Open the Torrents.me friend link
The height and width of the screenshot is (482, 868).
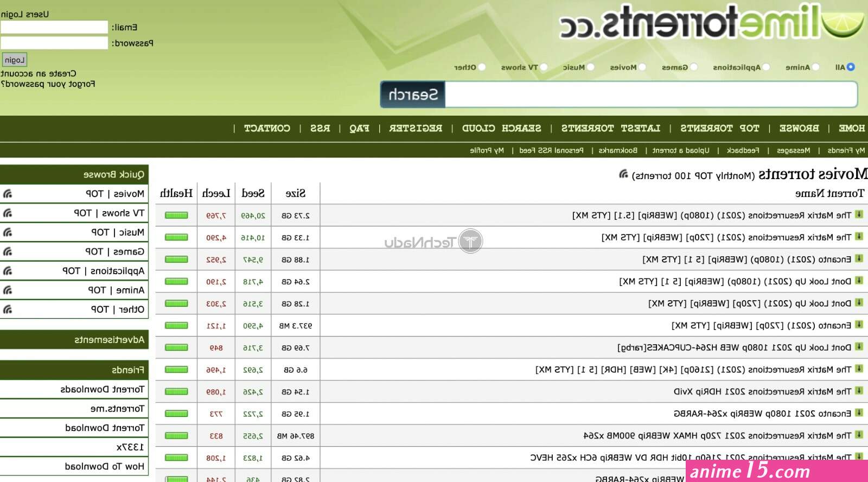click(117, 408)
